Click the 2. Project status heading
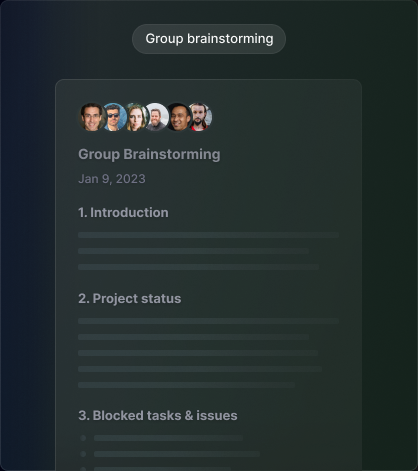 (x=130, y=299)
